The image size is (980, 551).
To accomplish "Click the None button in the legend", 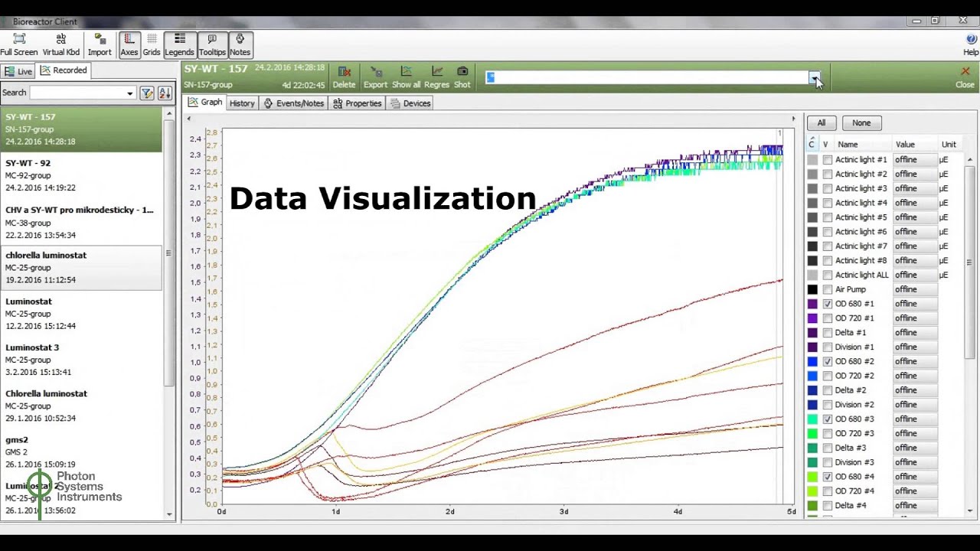I will coord(861,122).
